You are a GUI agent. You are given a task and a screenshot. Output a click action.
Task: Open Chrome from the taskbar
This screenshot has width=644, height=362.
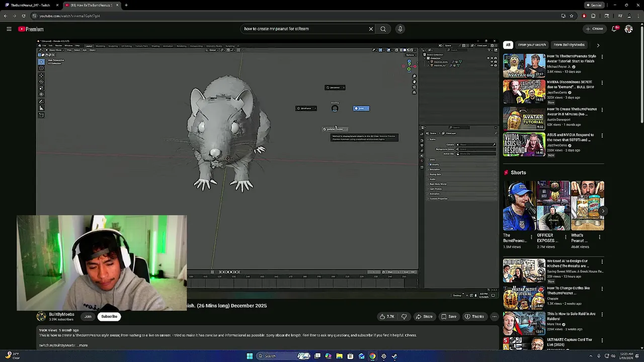pos(372,356)
